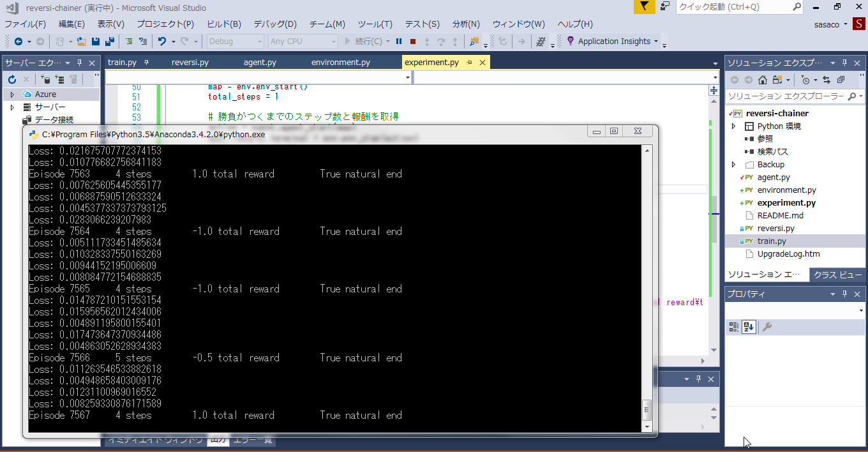Click the feedback icon beside Quick Launch
This screenshot has height=452, width=868.
[665, 6]
